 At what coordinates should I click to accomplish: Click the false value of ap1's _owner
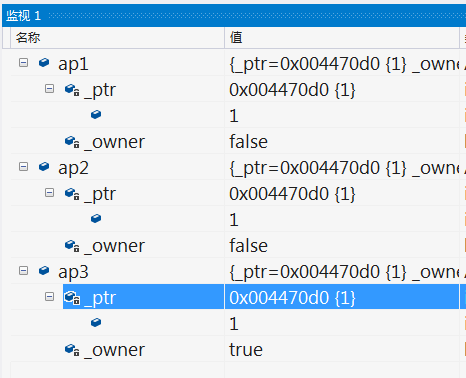coord(248,142)
